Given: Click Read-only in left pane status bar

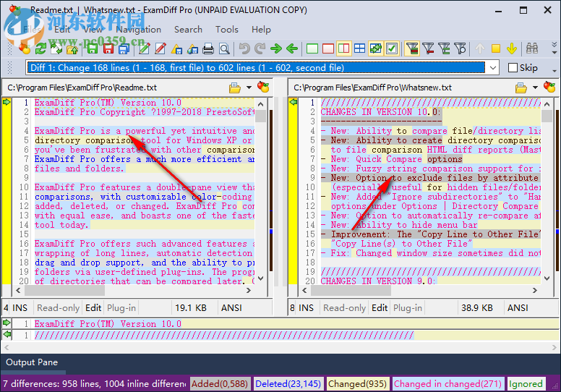Looking at the screenshot, I should click(59, 308).
